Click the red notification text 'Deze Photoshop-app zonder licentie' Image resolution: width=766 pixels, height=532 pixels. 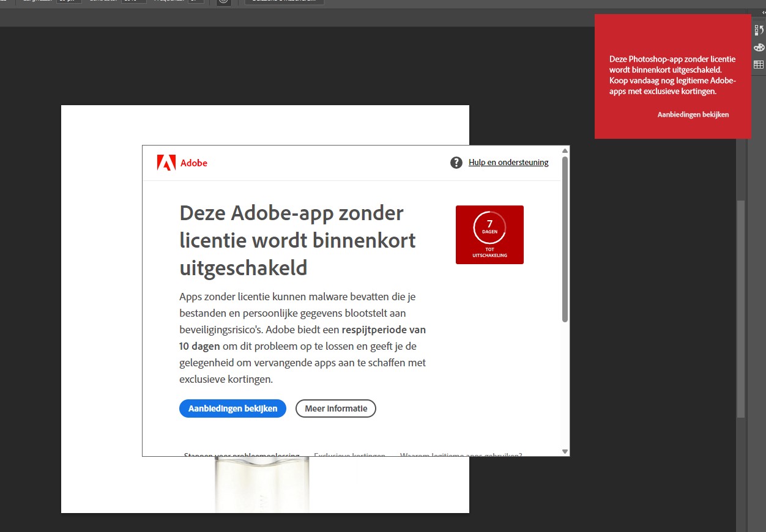tap(672, 59)
